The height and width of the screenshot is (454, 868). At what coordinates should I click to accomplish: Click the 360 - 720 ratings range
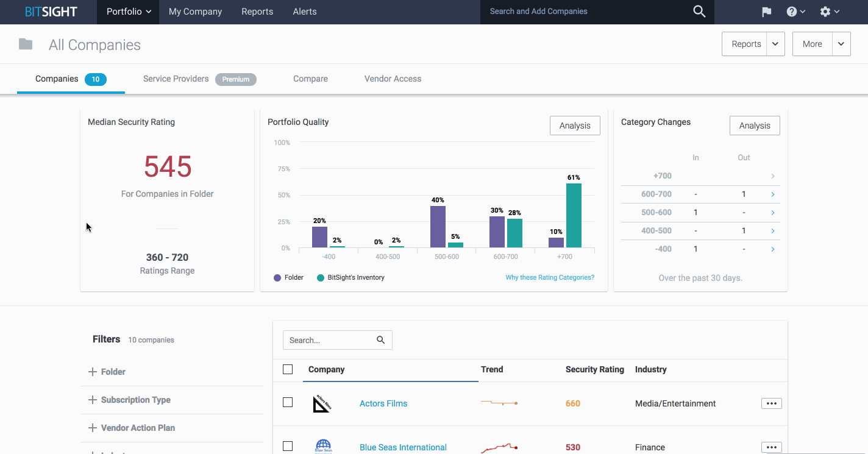pyautogui.click(x=167, y=257)
